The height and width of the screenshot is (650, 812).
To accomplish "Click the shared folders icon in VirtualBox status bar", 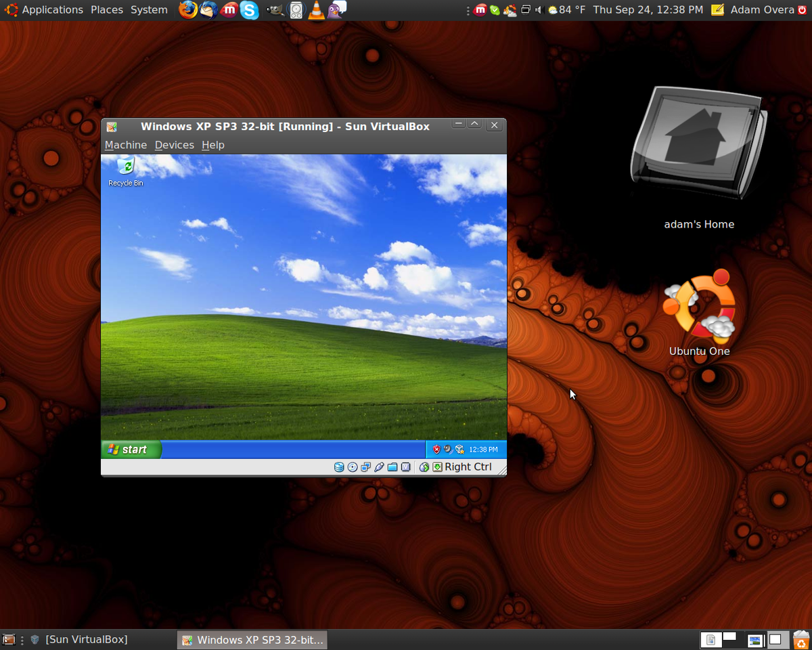I will point(391,467).
